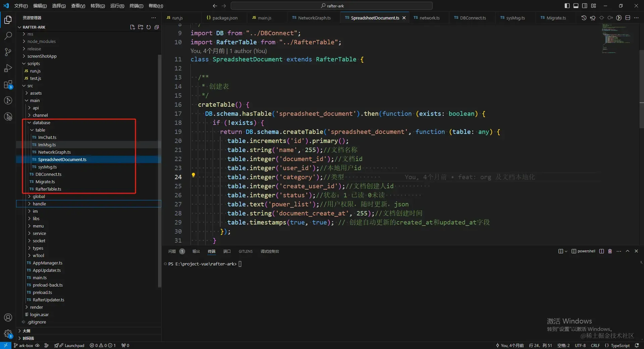
Task: Open the Explorer view in activity bar
Action: click(x=8, y=20)
